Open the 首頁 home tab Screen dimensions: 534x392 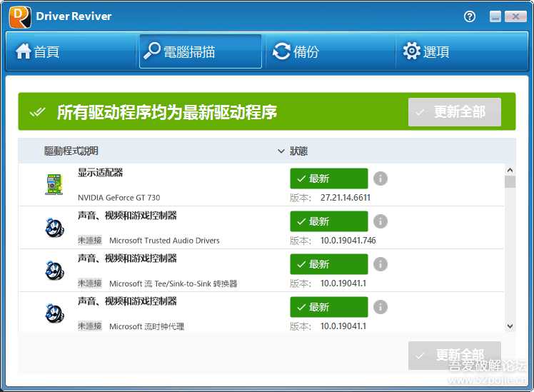pyautogui.click(x=71, y=51)
